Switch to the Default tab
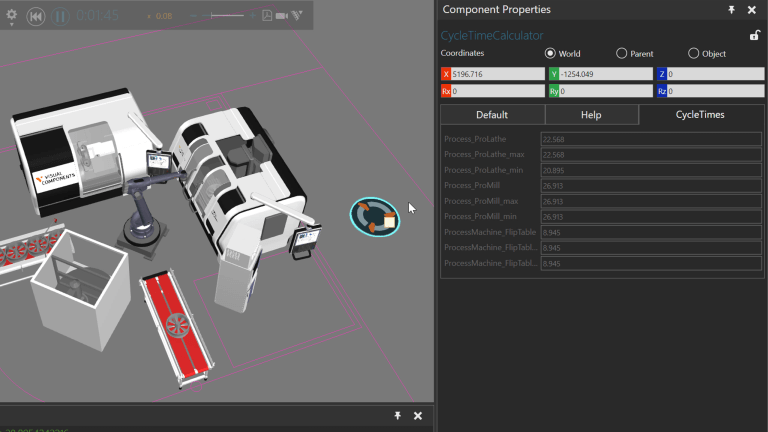 tap(492, 115)
